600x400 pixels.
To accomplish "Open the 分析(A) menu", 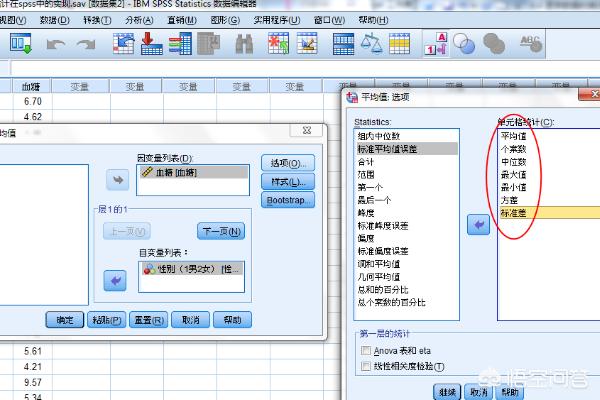I will tap(139, 20).
